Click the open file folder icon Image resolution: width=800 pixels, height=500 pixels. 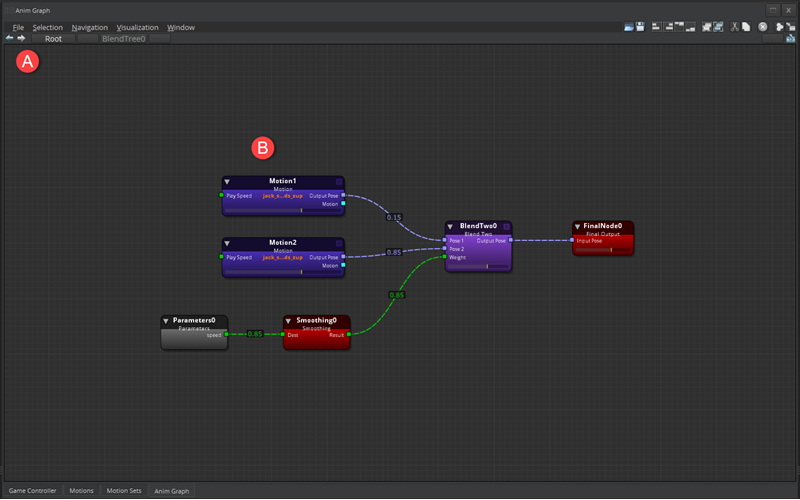click(x=628, y=27)
